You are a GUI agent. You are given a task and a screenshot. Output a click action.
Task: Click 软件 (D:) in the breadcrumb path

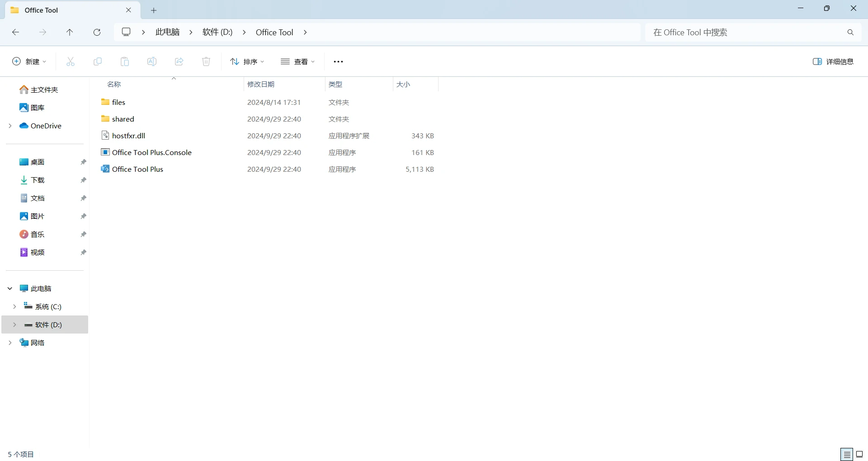point(217,32)
